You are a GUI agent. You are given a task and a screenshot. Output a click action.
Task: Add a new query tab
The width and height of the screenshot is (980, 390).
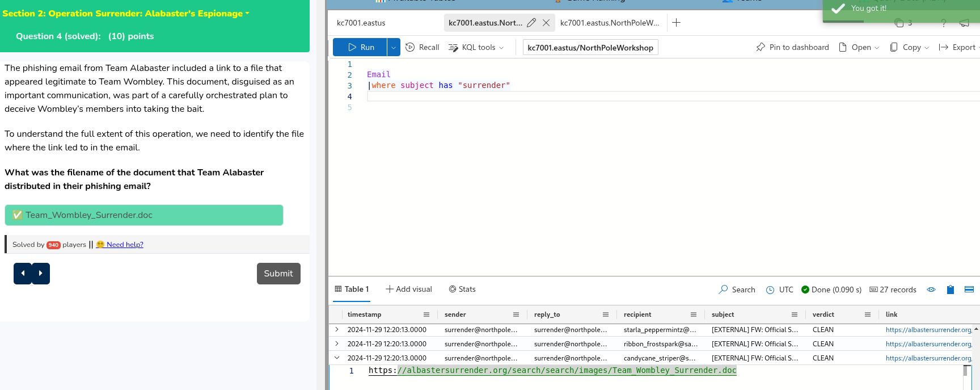[676, 23]
